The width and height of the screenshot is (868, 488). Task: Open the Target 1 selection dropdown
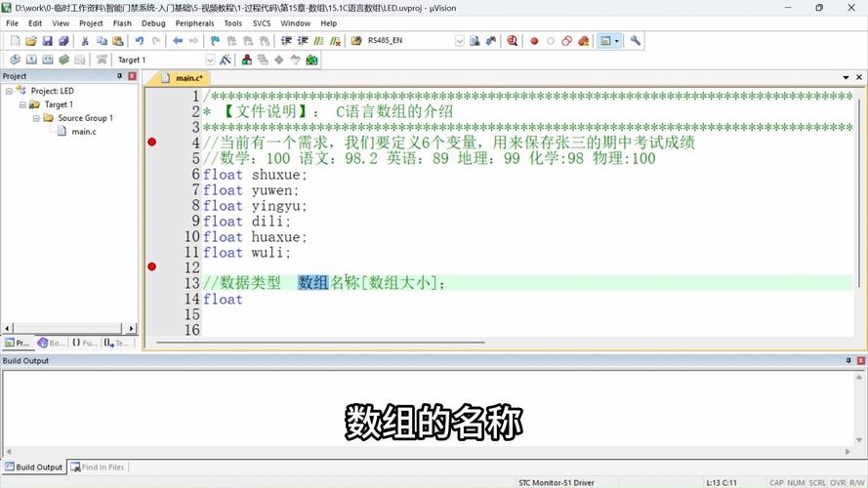point(210,60)
